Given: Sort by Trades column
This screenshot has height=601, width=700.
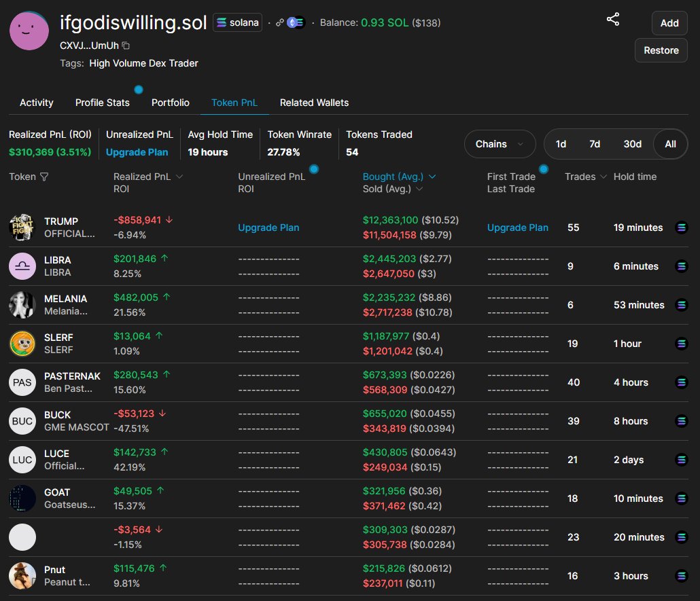Looking at the screenshot, I should [x=585, y=177].
